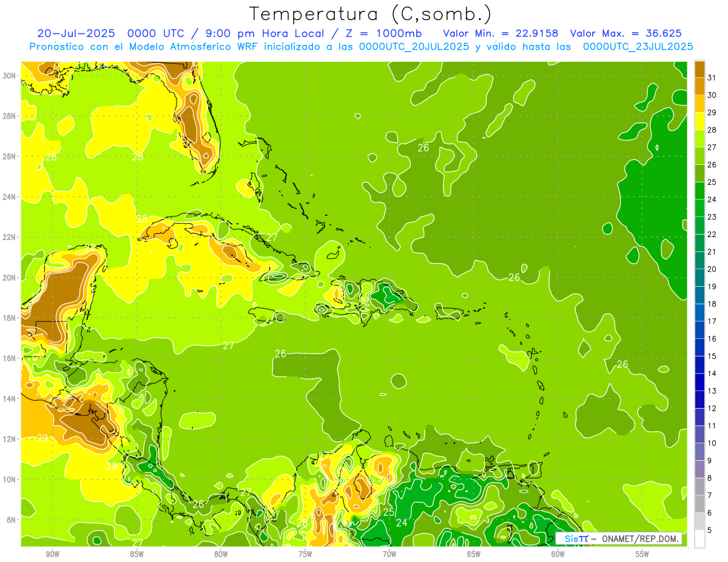This screenshot has height=562, width=728.
Task: Click the "24" contour label over Venezuela
Action: pos(402,523)
